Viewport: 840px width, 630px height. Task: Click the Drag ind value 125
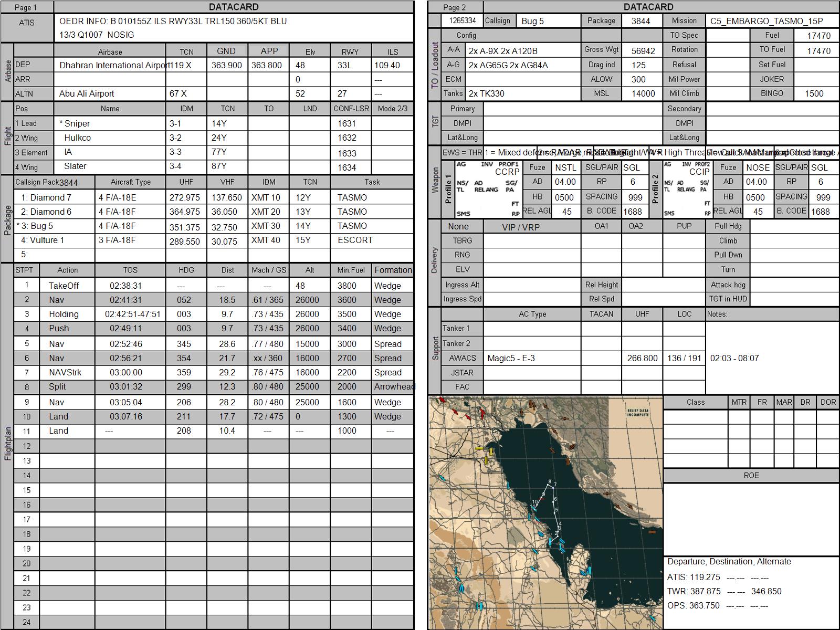click(x=638, y=65)
